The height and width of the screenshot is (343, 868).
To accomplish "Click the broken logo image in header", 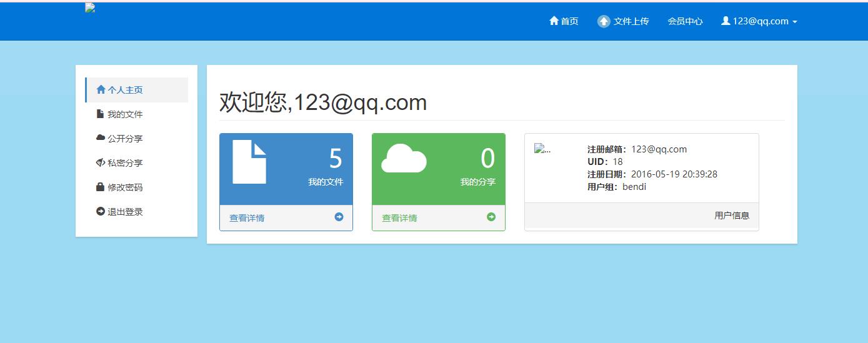I will pos(90,8).
